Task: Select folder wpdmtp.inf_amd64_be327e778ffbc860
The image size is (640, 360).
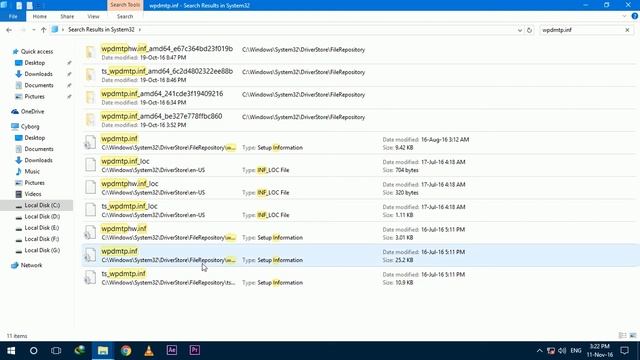Action: click(359, 120)
